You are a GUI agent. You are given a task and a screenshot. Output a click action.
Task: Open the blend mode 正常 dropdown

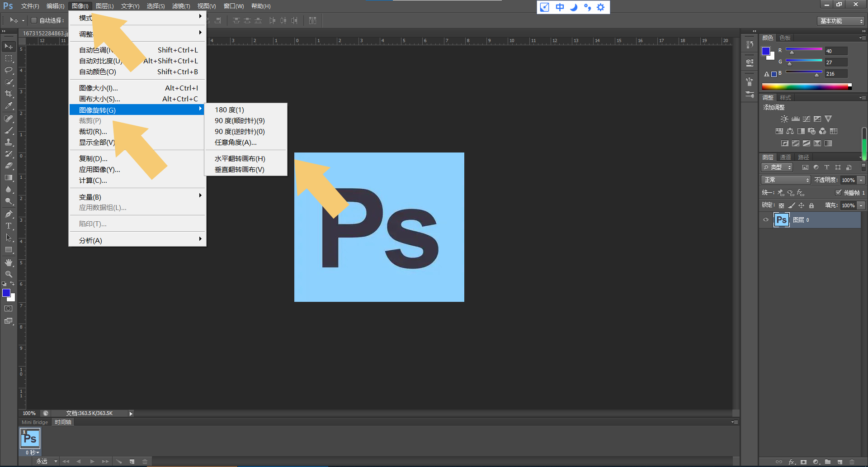pos(786,180)
